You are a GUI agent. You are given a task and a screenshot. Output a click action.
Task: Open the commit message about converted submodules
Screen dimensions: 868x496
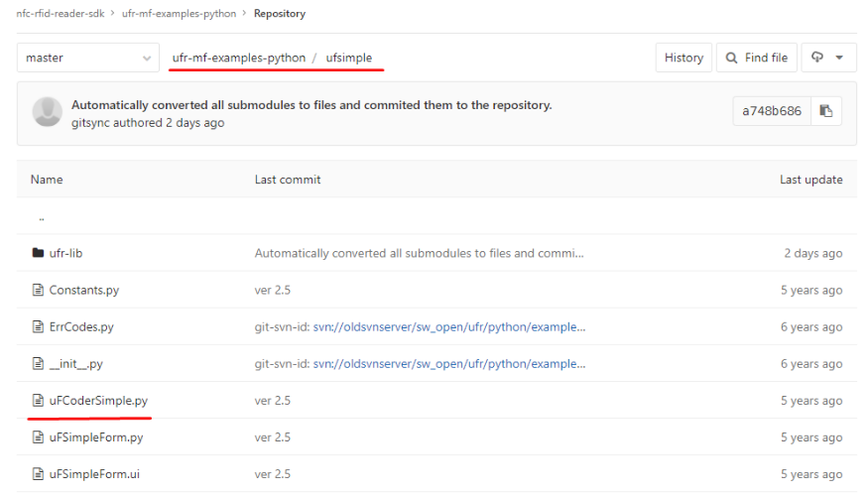point(311,104)
